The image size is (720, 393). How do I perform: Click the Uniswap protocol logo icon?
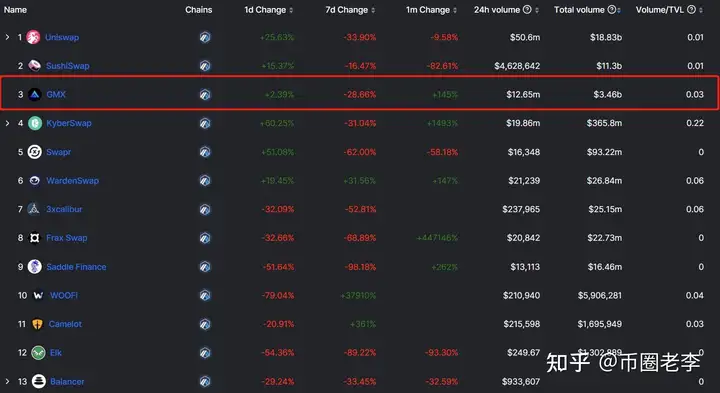[33, 37]
